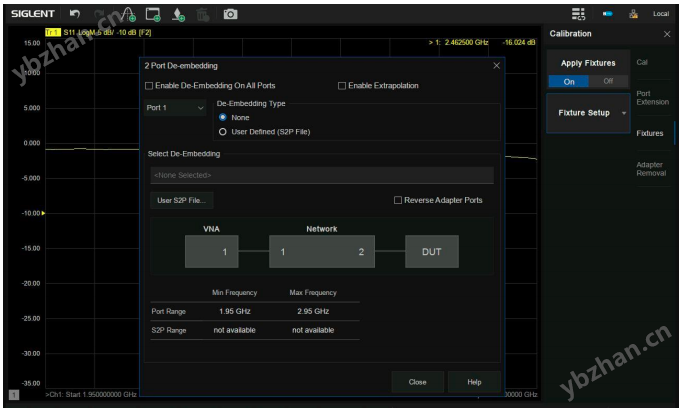Open the add trace icon
Screen dimensions: 683x413
(x=128, y=14)
